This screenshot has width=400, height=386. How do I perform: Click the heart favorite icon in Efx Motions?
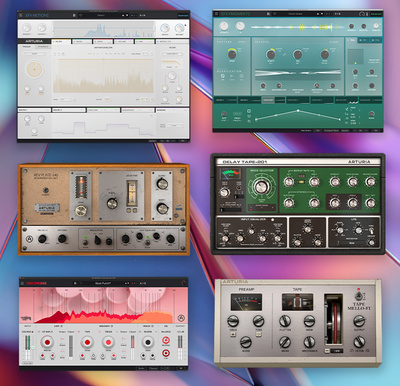click(x=80, y=15)
